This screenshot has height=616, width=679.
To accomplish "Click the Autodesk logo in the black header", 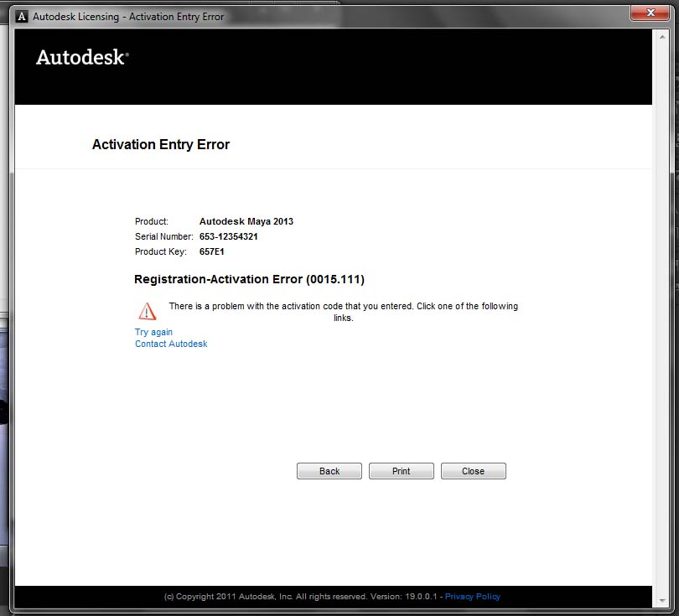I will tap(82, 58).
